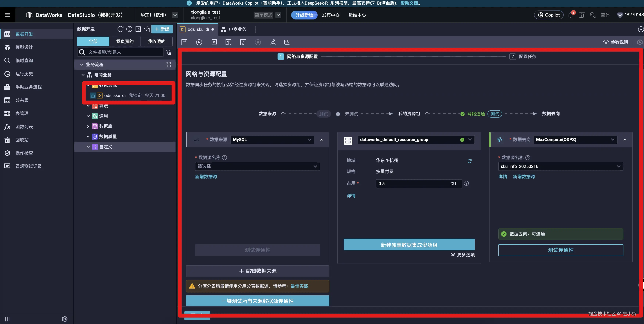
Task: Refresh the resource group region info
Action: tap(469, 161)
